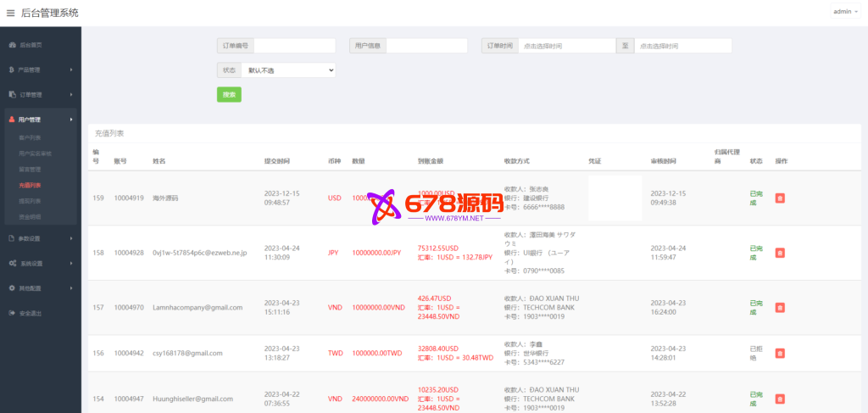Click amount 1000000.00TWD

click(x=377, y=353)
